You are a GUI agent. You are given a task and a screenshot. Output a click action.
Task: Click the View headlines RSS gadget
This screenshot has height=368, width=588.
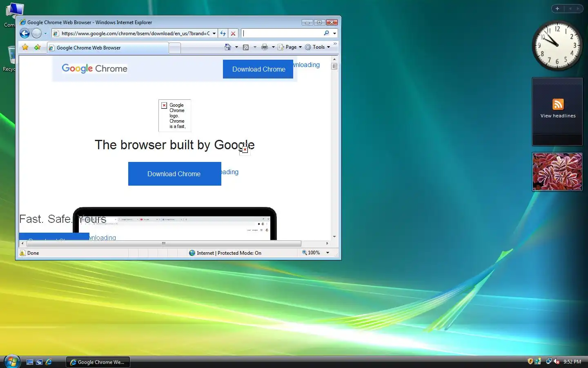pyautogui.click(x=557, y=111)
